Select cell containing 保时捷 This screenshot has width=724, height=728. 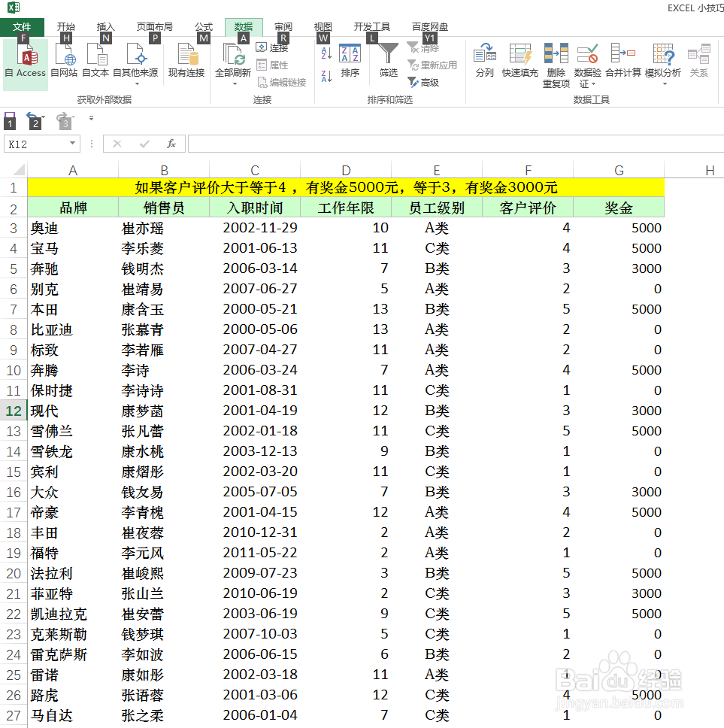tap(73, 390)
